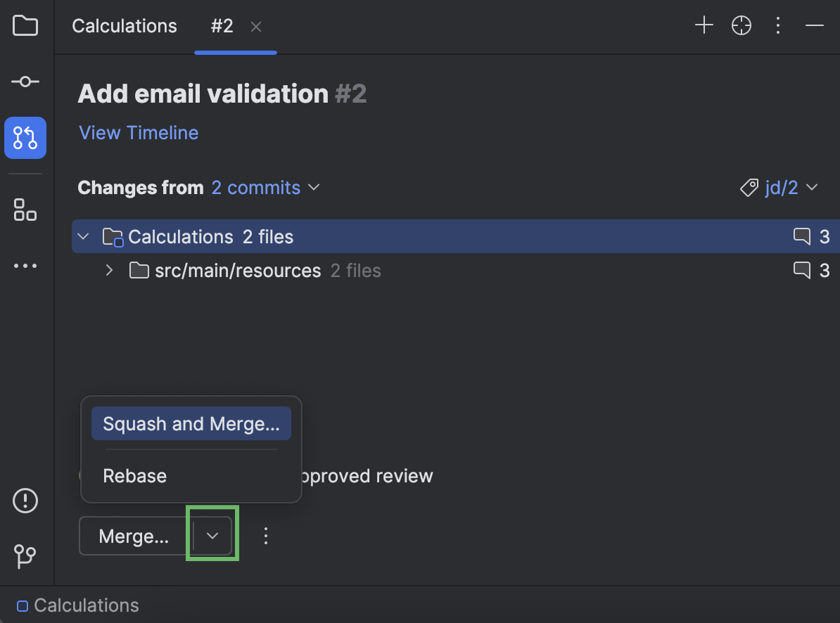Open the Project tool window
Viewport: 840px width, 623px height.
(x=25, y=25)
